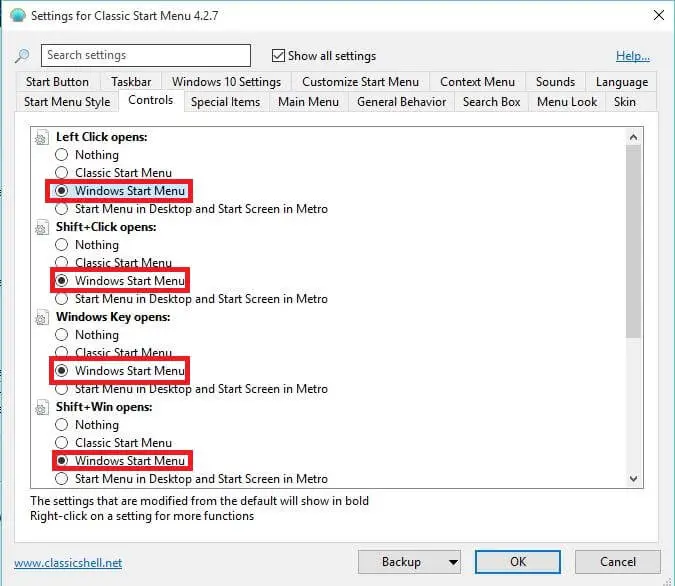Select Nothing under Left Click opens

pyautogui.click(x=62, y=155)
